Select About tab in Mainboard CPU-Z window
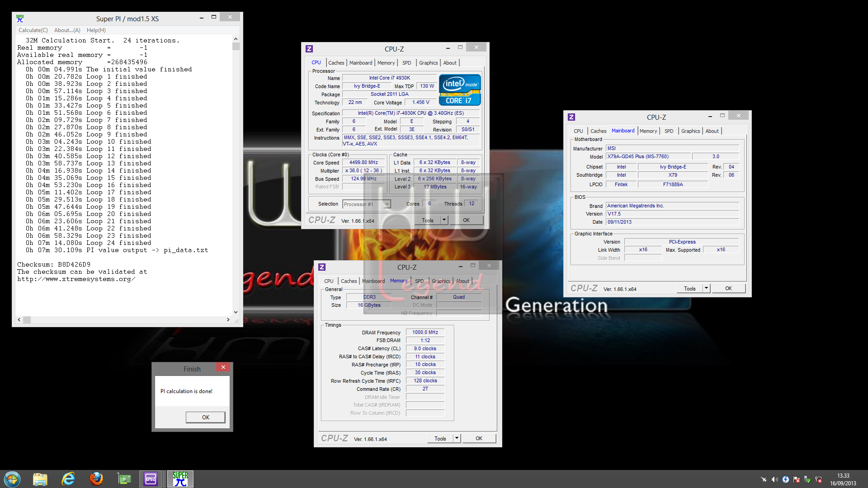 [712, 131]
